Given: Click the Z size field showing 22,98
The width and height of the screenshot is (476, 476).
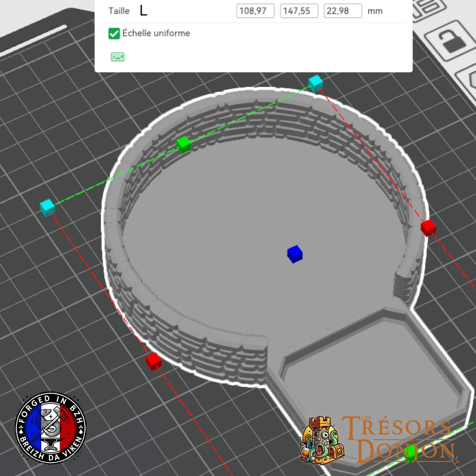Looking at the screenshot, I should 342,11.
